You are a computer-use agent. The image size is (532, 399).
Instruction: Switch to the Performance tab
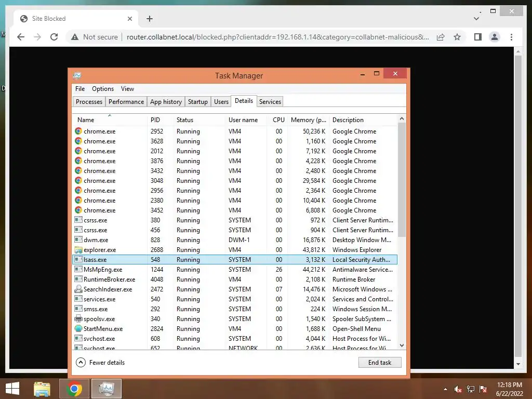pos(126,101)
